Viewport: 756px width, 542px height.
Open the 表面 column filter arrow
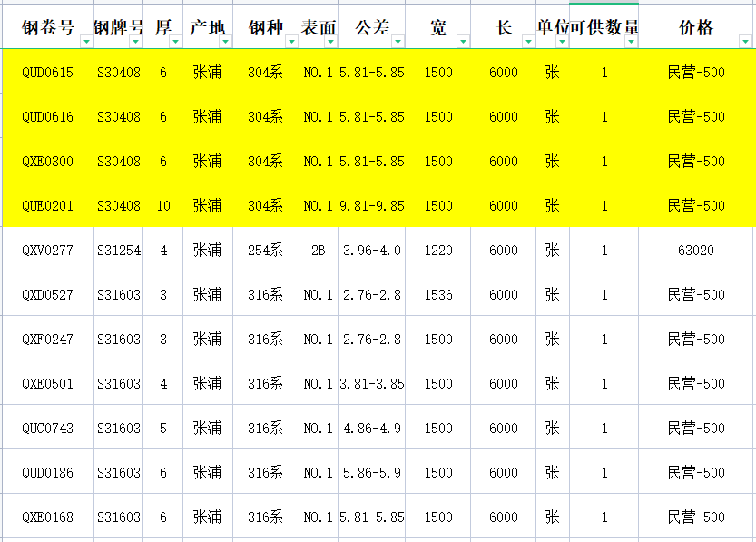click(x=331, y=42)
